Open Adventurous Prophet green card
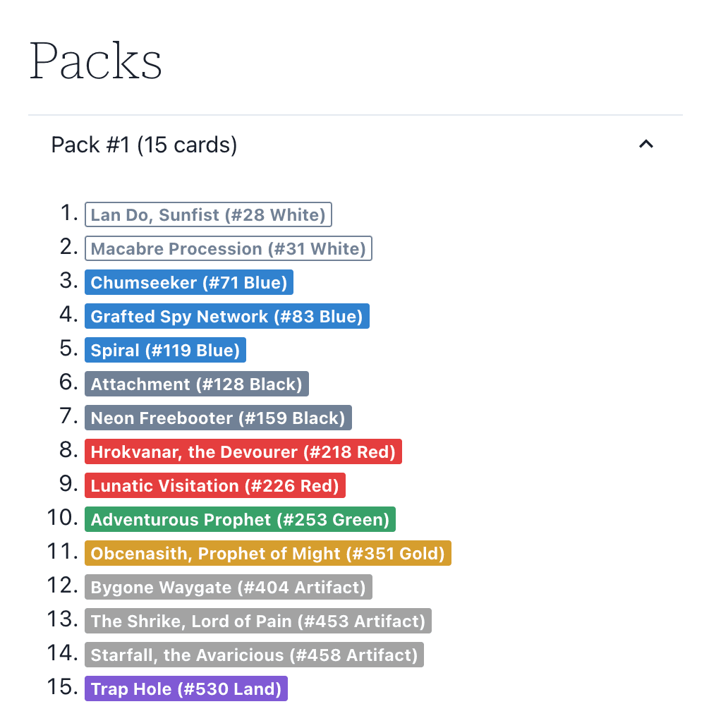The height and width of the screenshot is (728, 728). coord(240,520)
